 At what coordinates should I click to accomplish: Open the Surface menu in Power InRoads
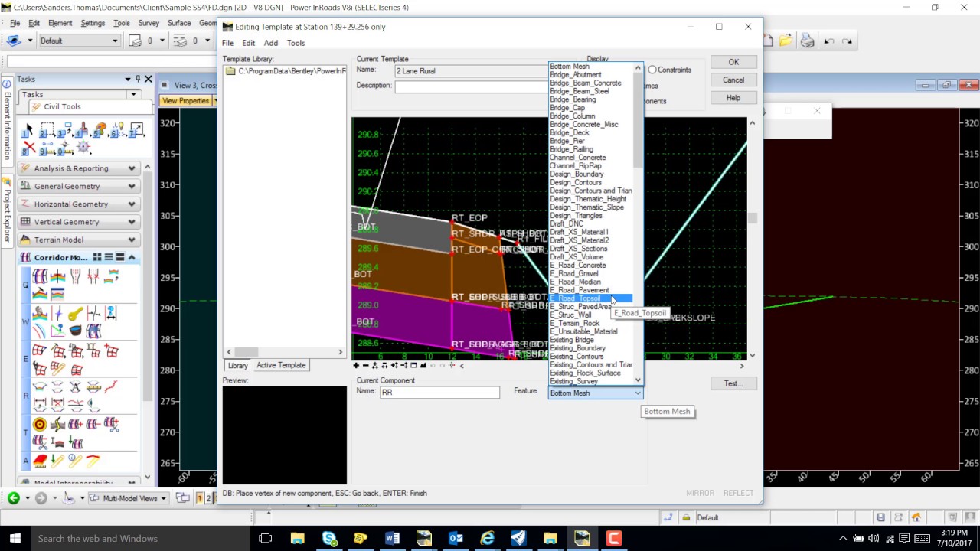(179, 23)
